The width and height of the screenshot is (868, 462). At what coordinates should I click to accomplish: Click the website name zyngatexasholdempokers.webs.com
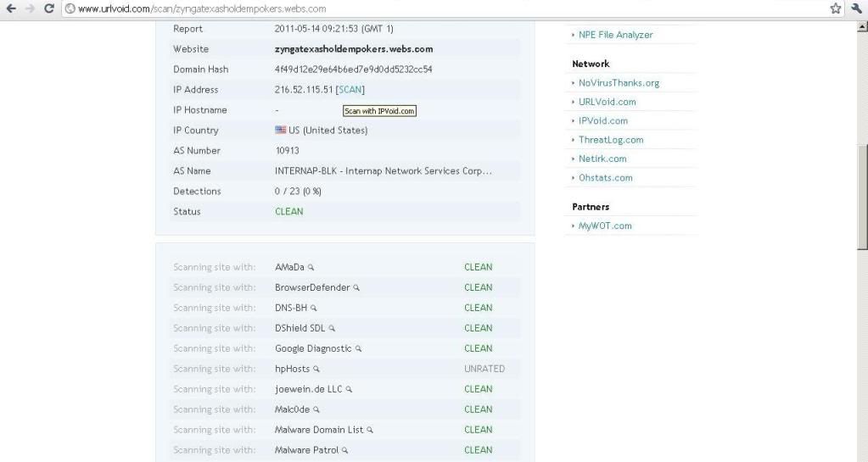point(354,48)
